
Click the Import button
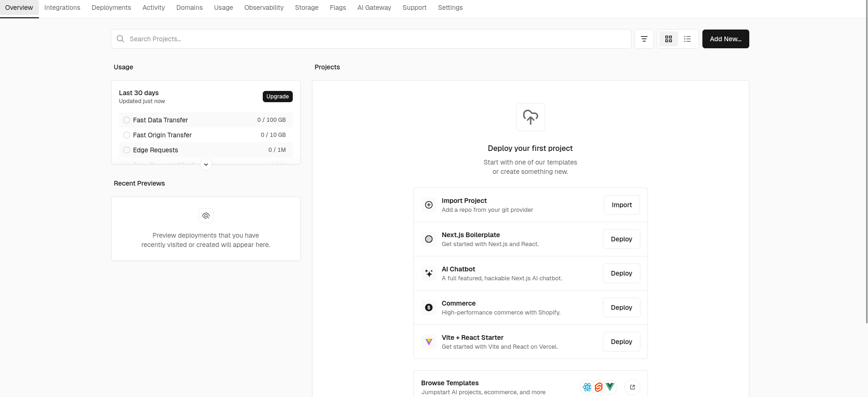pyautogui.click(x=622, y=205)
